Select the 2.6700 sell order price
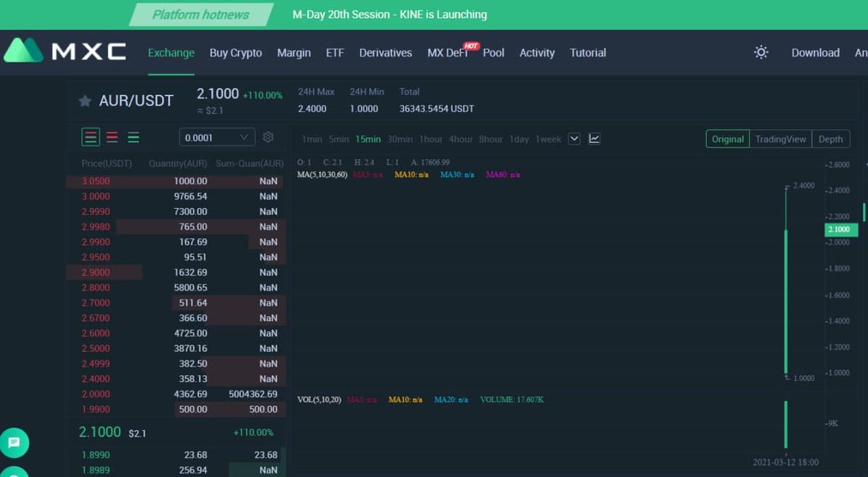 95,318
